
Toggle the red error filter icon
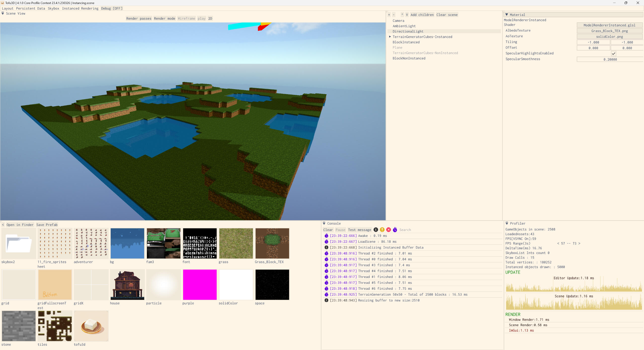point(389,230)
